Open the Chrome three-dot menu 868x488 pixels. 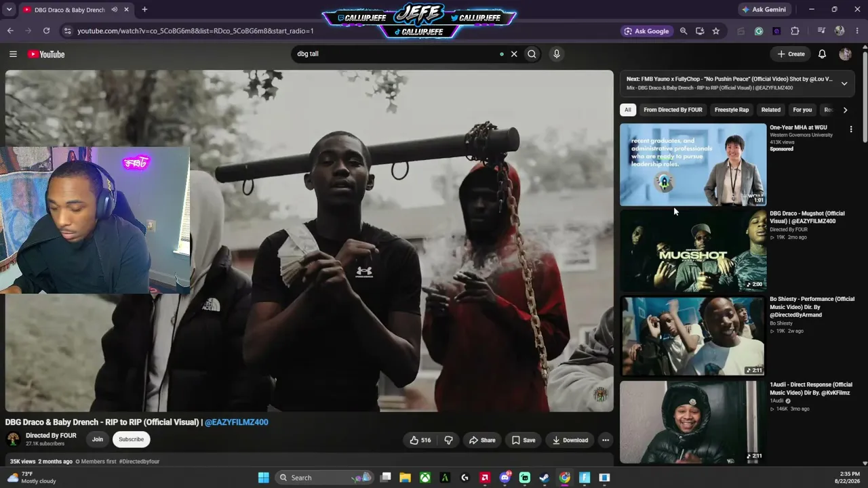coord(857,30)
